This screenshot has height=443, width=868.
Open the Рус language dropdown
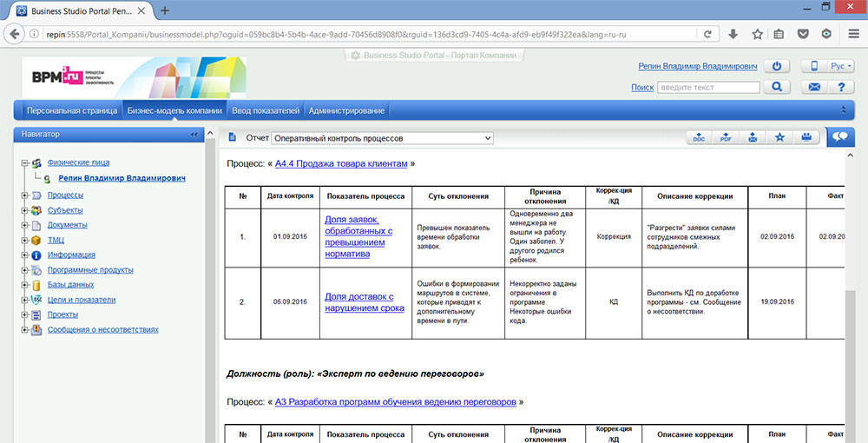coord(841,66)
